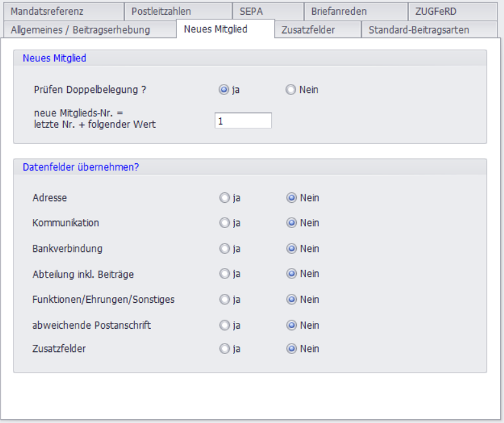Viewport: 504px width, 423px height.
Task: Enable ja for Bankverbindung
Action: coord(224,249)
